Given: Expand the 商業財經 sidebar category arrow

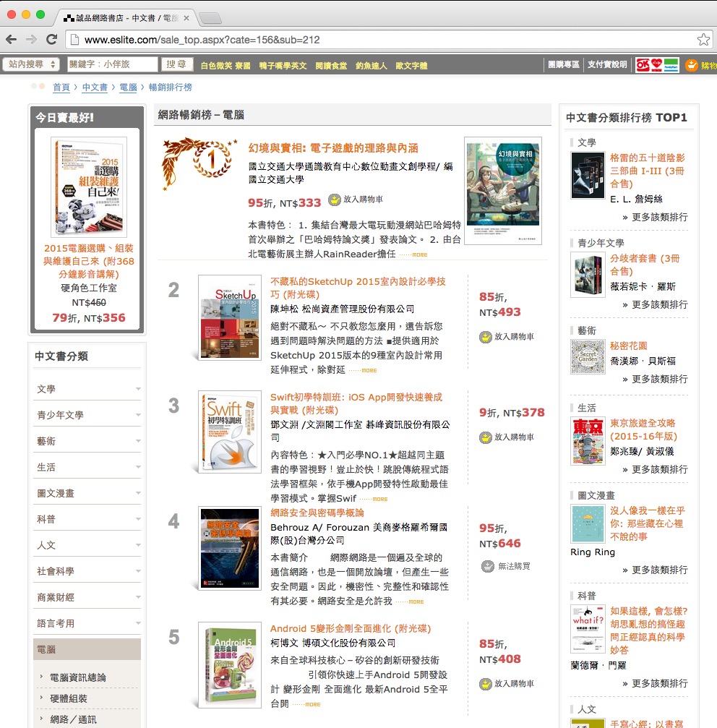Looking at the screenshot, I should [138, 596].
